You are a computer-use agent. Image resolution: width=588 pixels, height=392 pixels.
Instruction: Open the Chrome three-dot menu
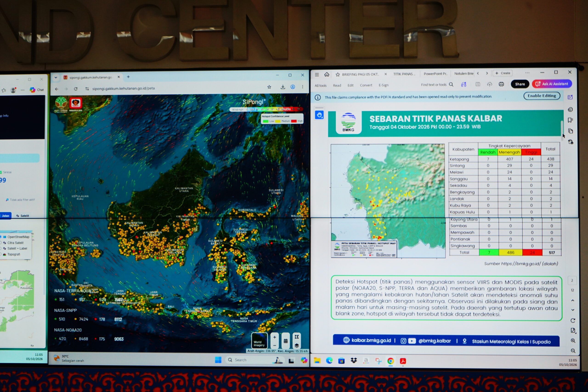click(x=302, y=87)
